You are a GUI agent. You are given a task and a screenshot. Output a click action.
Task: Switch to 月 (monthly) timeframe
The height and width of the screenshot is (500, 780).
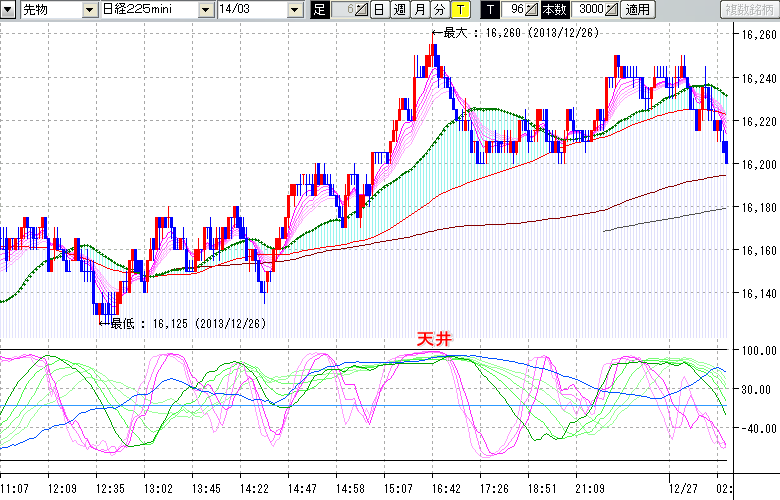click(x=419, y=10)
